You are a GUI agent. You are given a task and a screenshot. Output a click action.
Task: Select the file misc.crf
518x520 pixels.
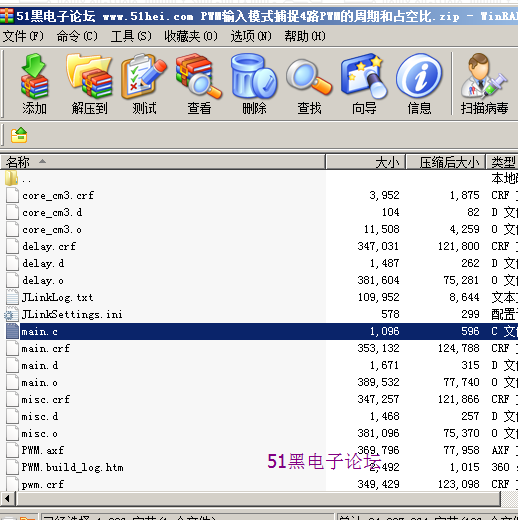click(46, 399)
